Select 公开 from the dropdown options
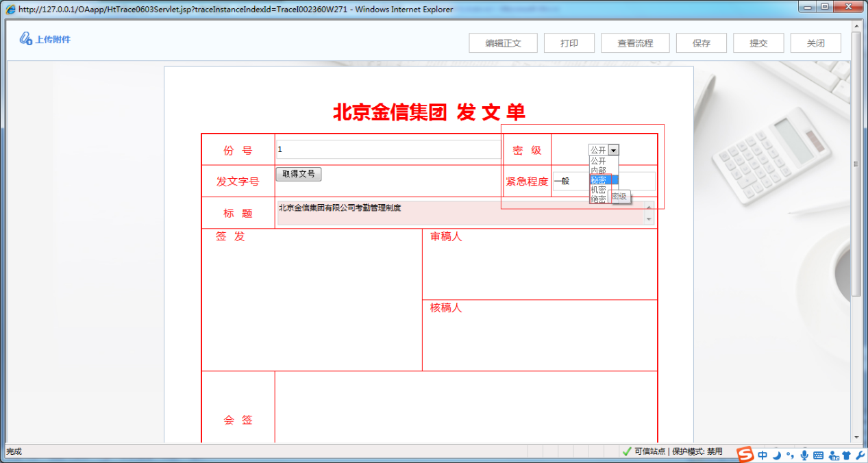Image resolution: width=868 pixels, height=463 pixels. 599,160
